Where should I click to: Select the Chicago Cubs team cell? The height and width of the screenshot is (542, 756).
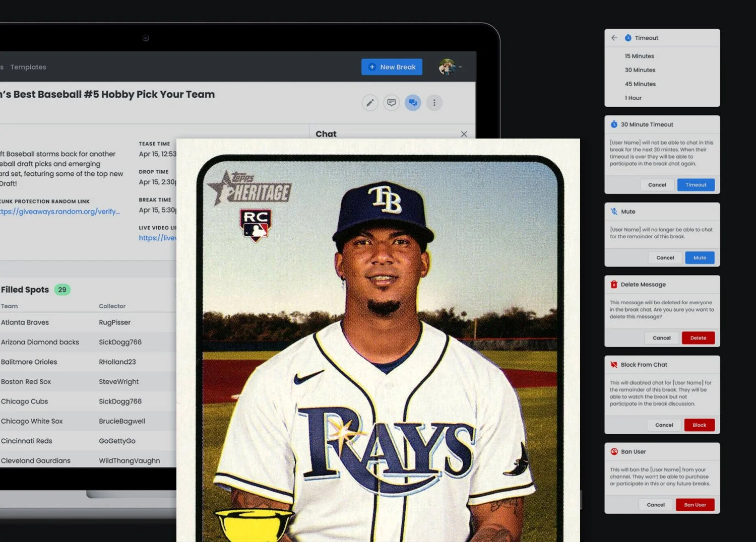(x=24, y=401)
